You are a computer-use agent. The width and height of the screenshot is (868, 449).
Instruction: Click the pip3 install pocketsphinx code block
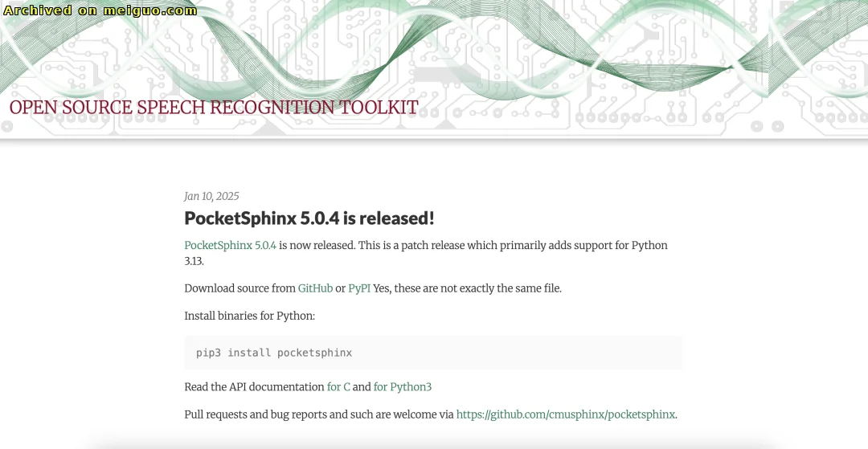[x=433, y=353]
